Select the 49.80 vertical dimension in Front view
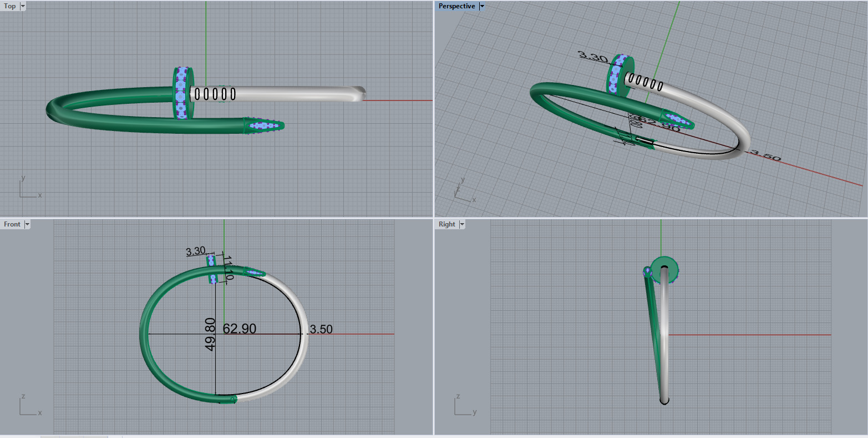Viewport: 868px width, 438px height. pyautogui.click(x=210, y=334)
